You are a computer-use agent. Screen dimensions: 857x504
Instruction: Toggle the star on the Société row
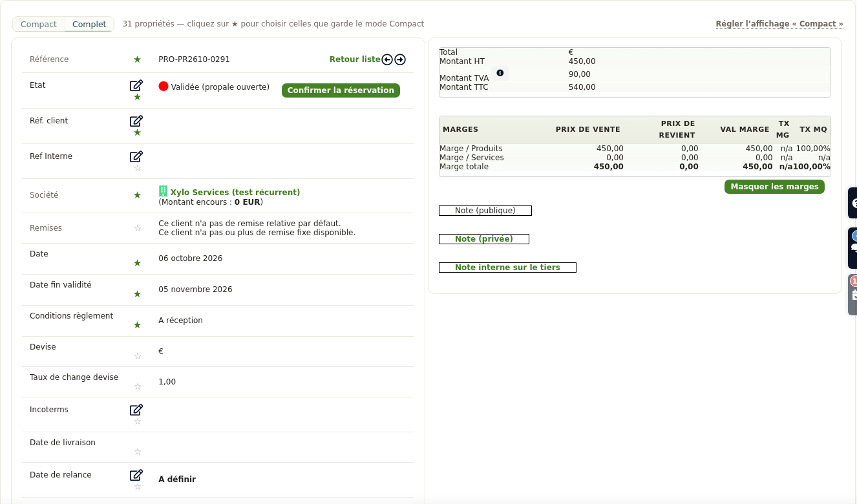137,195
